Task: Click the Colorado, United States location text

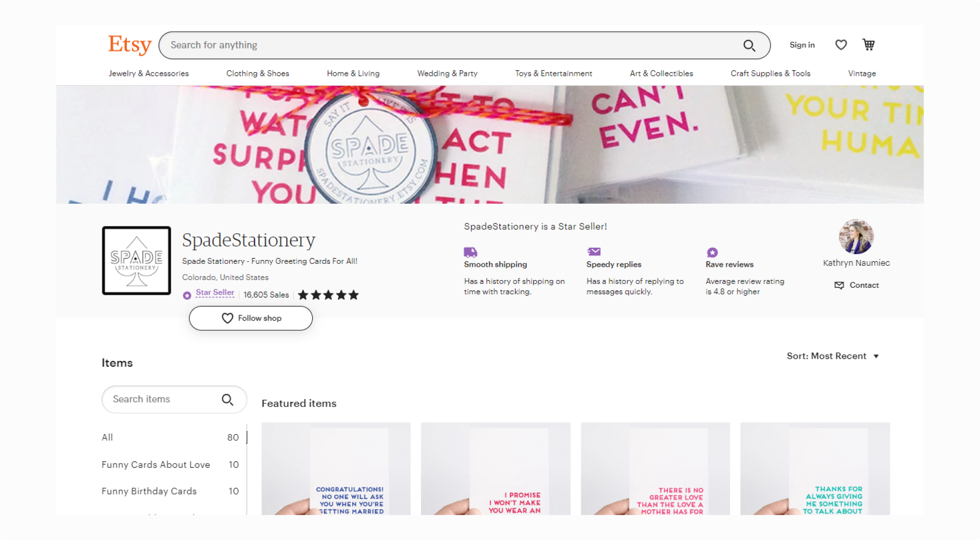Action: click(225, 278)
